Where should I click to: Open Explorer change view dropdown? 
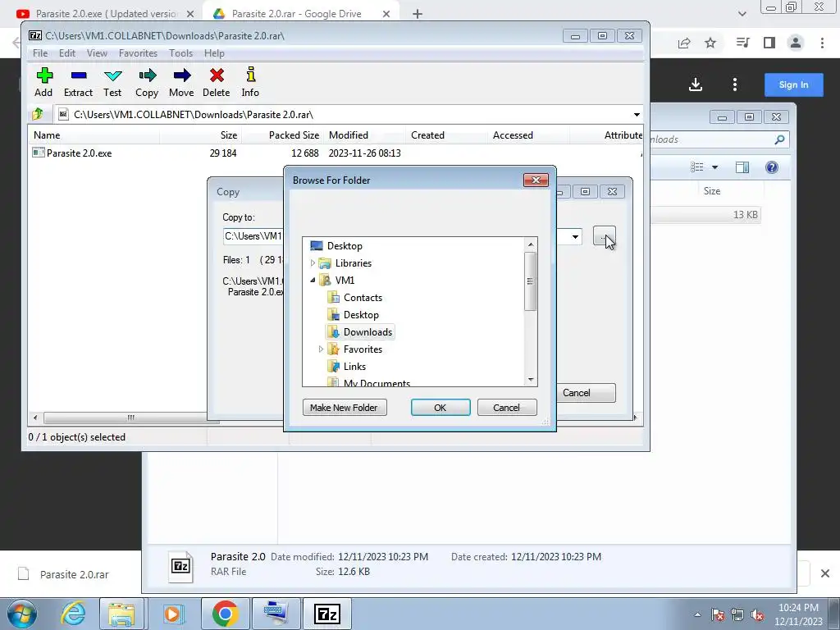click(714, 167)
